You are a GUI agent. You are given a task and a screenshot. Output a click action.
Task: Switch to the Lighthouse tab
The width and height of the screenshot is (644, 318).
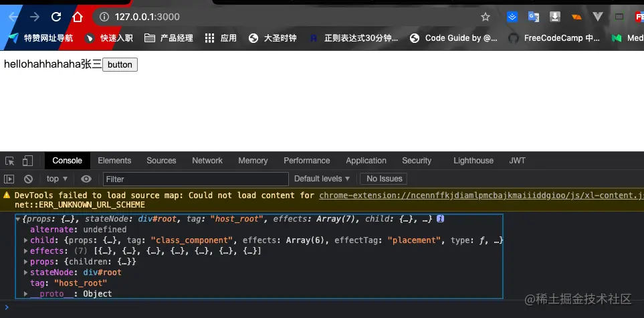pos(473,161)
